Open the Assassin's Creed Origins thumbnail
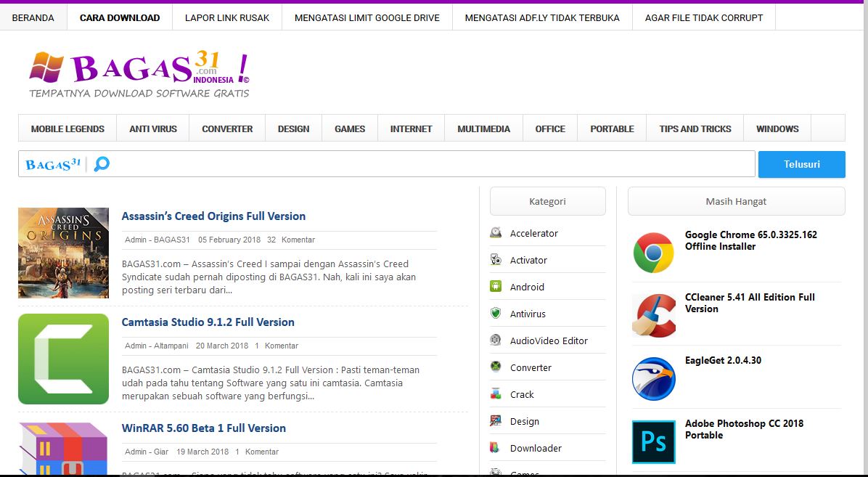 pyautogui.click(x=63, y=253)
